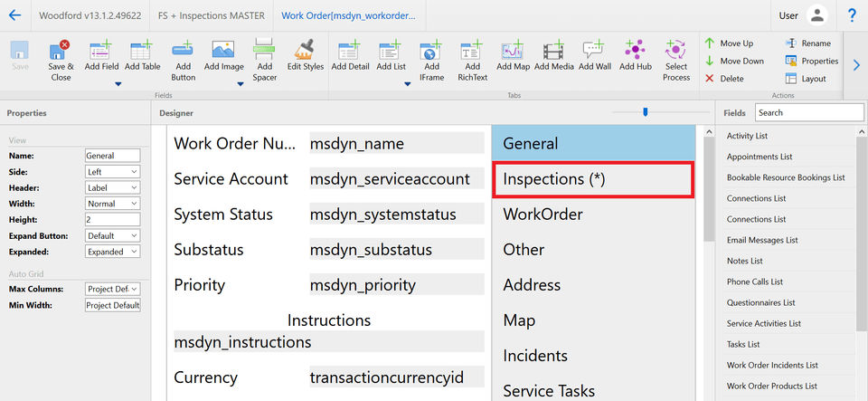868x401 pixels.
Task: Click the Add Map icon
Action: [x=513, y=50]
